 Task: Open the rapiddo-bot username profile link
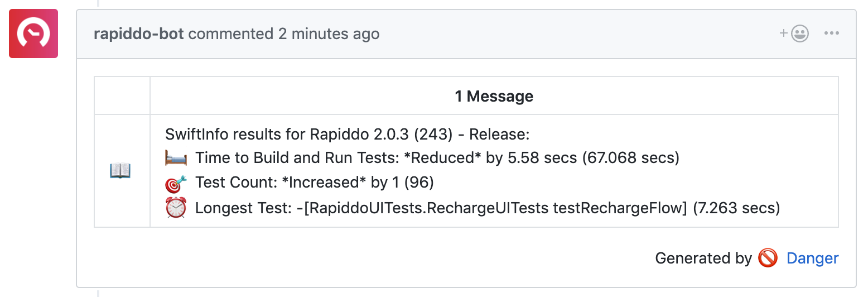point(139,33)
